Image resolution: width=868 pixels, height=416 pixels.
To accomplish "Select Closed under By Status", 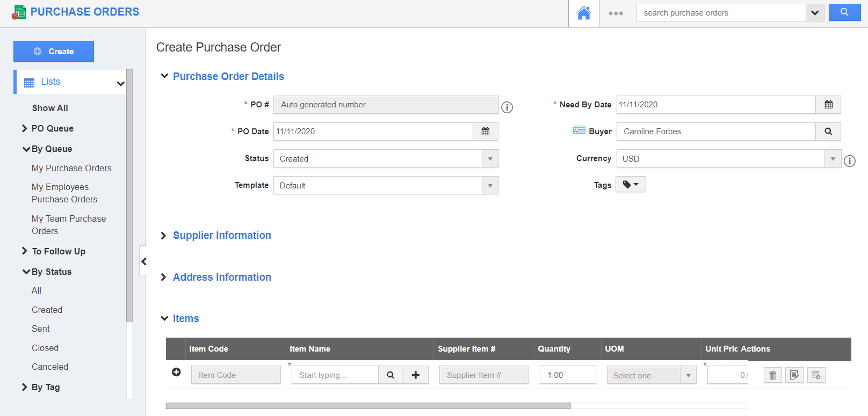I will 45,348.
